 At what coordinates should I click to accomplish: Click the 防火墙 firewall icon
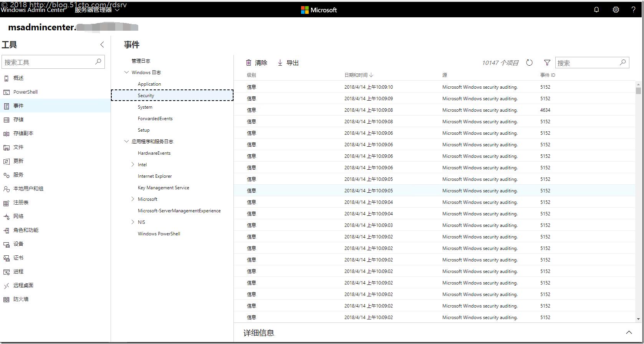pos(6,299)
